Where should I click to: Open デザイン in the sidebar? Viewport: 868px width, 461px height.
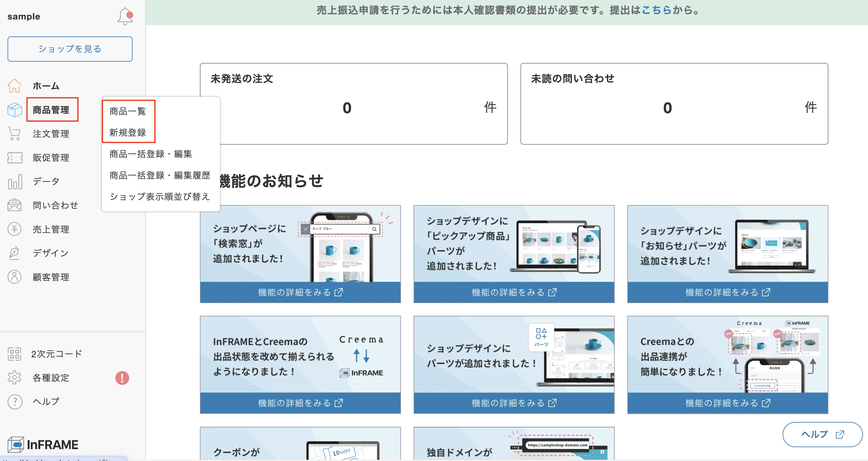pos(51,253)
